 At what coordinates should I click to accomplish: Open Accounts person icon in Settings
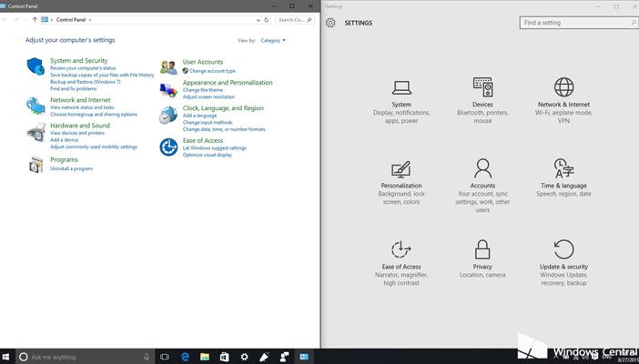tap(482, 168)
